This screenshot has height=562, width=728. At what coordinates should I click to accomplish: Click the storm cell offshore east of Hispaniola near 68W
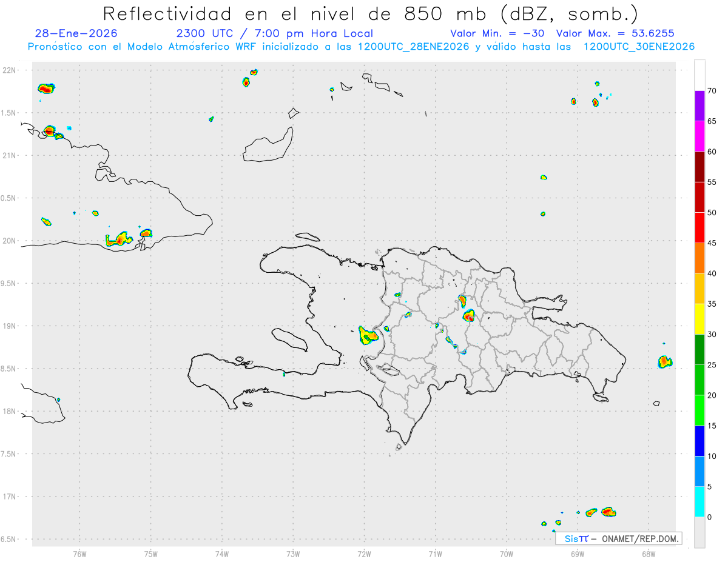click(x=665, y=362)
